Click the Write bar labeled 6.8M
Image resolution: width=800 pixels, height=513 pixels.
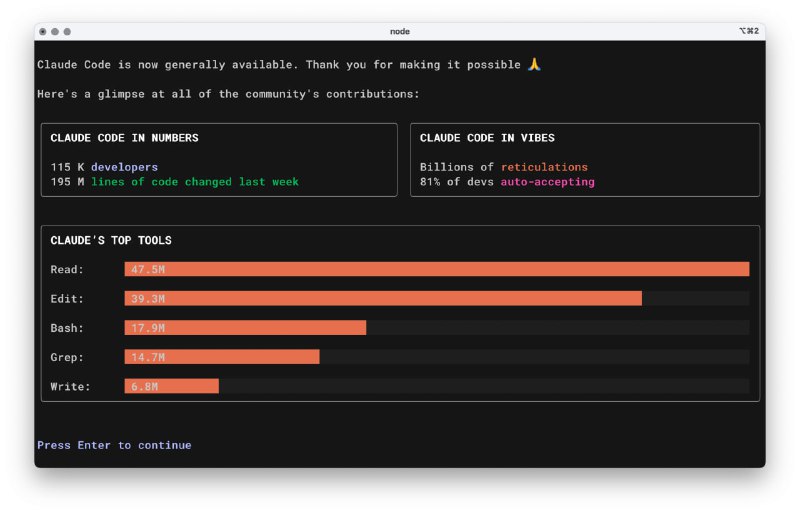[171, 386]
